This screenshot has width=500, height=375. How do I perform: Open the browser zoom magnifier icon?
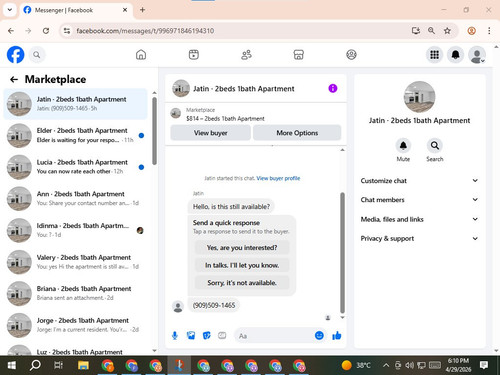click(431, 31)
